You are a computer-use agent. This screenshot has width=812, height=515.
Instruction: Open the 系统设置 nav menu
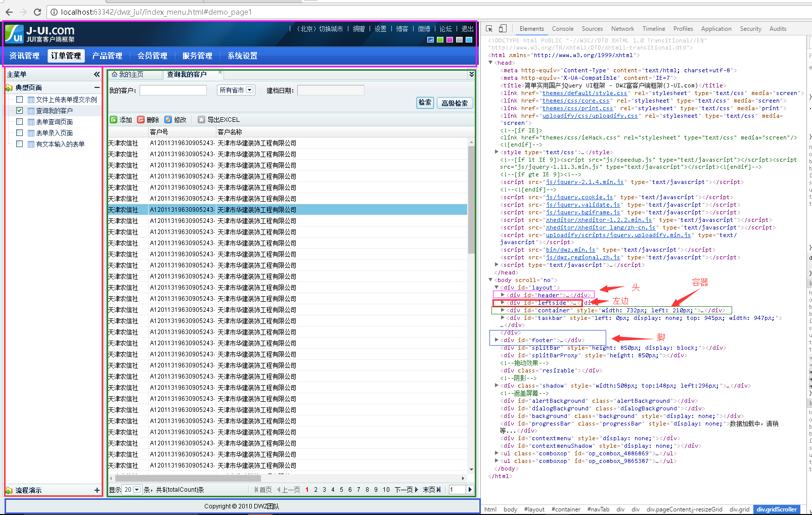tap(242, 56)
